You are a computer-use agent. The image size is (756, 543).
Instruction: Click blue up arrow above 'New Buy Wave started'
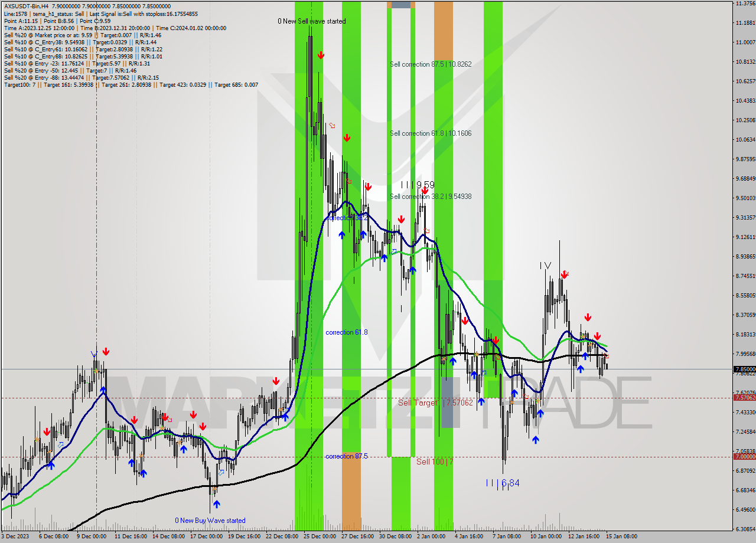(216, 504)
